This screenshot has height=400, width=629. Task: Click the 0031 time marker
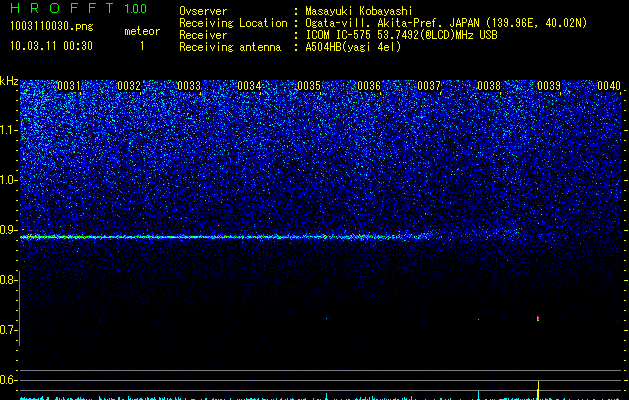[x=69, y=86]
